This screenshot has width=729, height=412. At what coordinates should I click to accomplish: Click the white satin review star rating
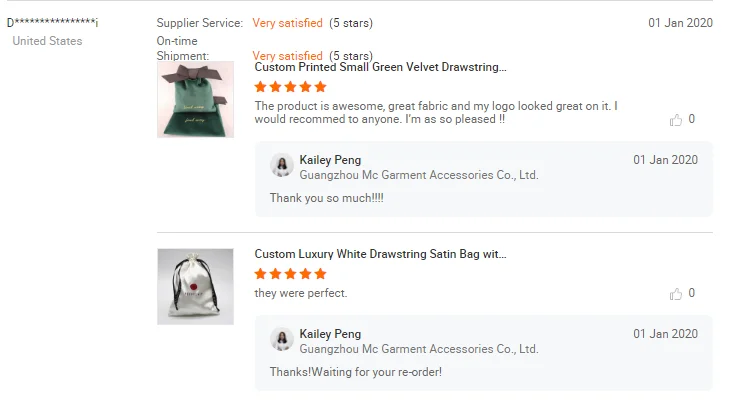(290, 274)
